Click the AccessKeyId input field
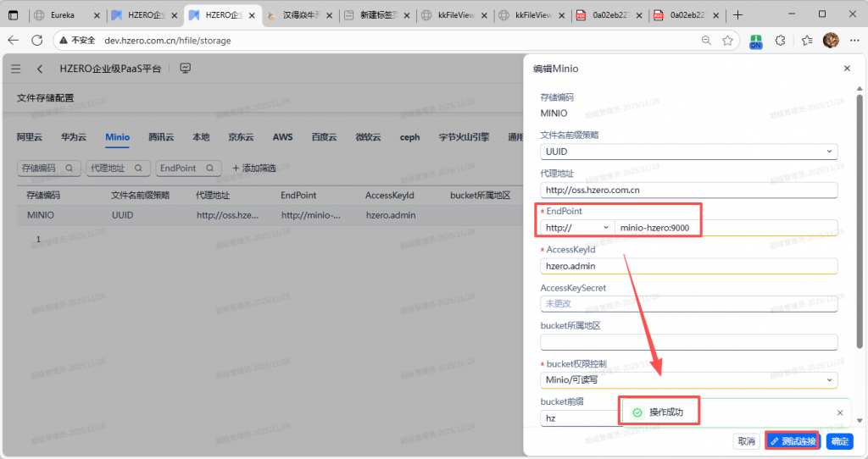Viewport: 868px width, 459px height. click(x=688, y=266)
